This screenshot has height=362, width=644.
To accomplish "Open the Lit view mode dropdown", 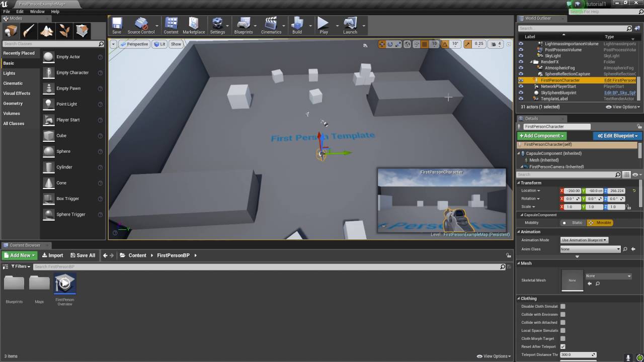I will [x=159, y=44].
